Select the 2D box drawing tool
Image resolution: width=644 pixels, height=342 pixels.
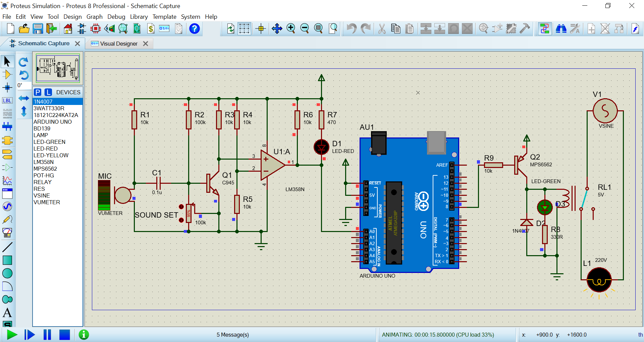tap(7, 260)
